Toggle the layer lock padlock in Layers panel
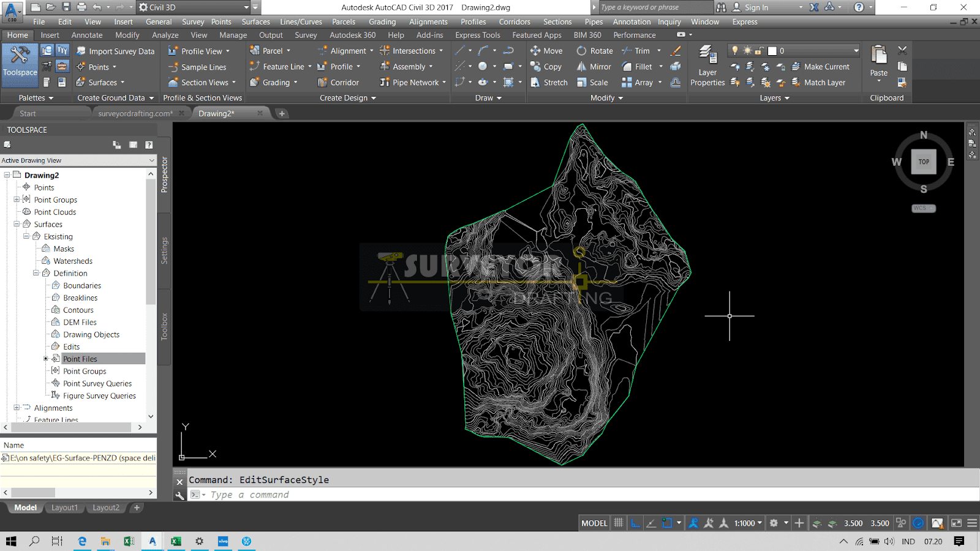The width and height of the screenshot is (980, 551). [758, 50]
